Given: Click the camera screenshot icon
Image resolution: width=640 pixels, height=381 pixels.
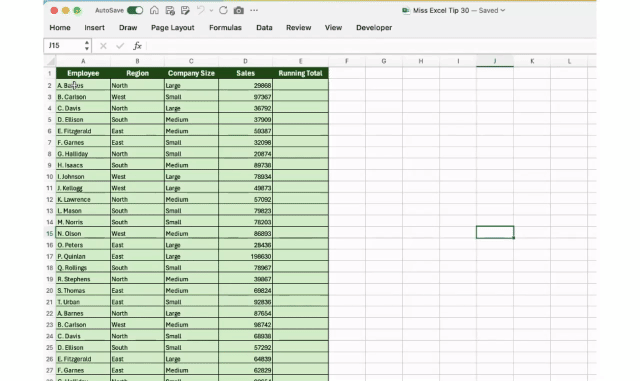Looking at the screenshot, I should 239,10.
